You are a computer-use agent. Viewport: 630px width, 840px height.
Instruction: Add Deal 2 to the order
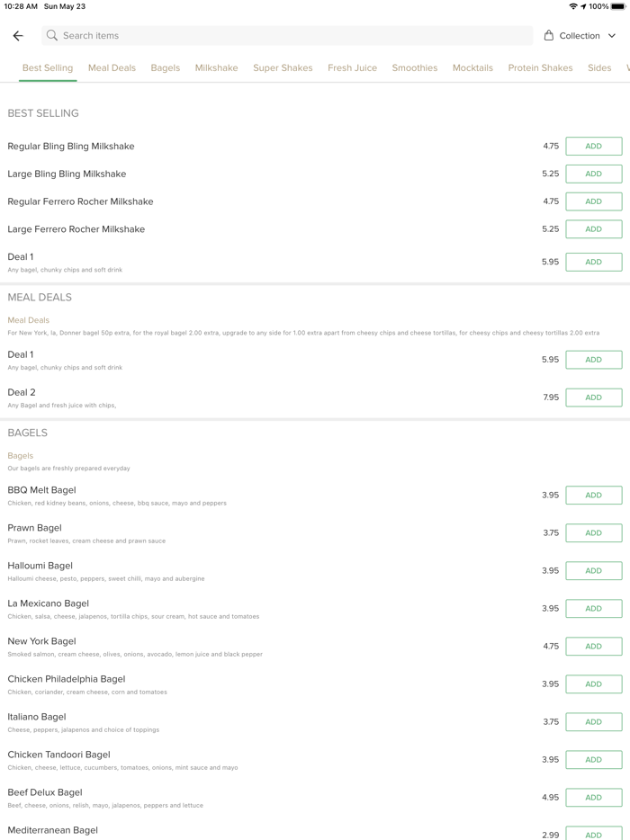click(593, 398)
